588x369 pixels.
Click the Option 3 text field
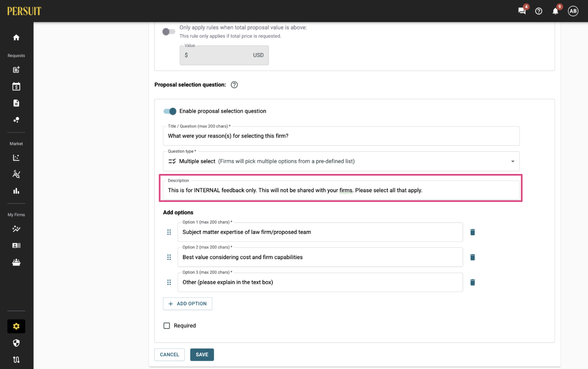[x=320, y=282]
